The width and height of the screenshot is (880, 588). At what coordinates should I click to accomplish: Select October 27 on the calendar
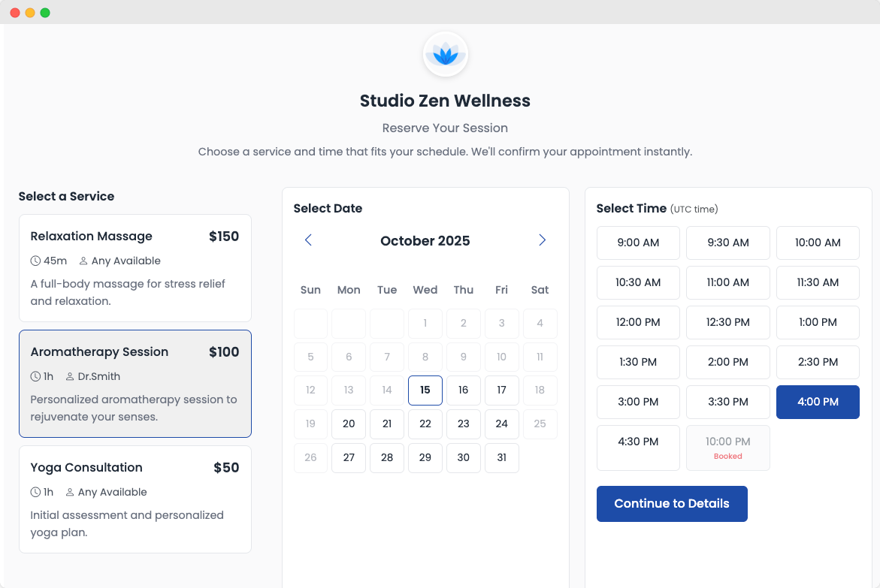coord(349,458)
